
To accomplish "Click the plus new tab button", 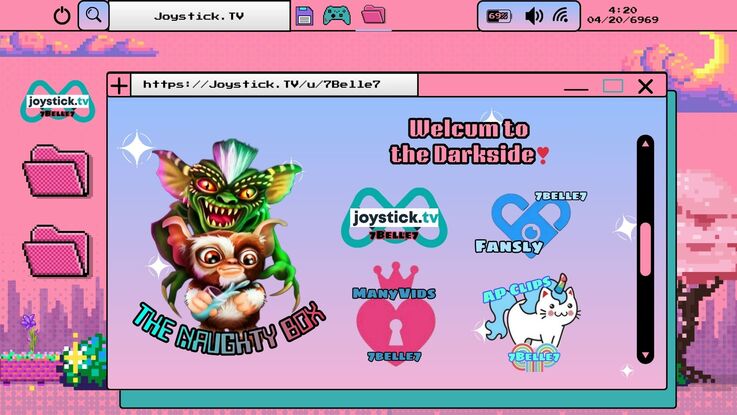I will pyautogui.click(x=119, y=86).
